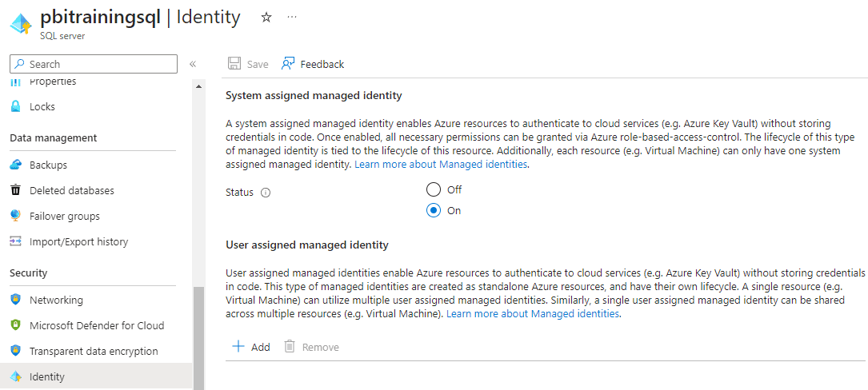Click Remove user assigned identity button
The height and width of the screenshot is (390, 868).
point(312,347)
